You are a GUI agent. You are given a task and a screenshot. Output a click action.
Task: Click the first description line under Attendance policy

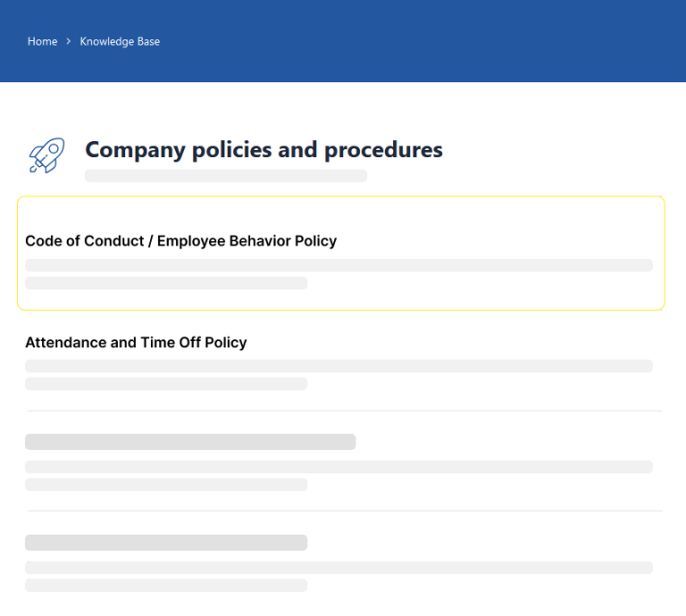click(339, 366)
